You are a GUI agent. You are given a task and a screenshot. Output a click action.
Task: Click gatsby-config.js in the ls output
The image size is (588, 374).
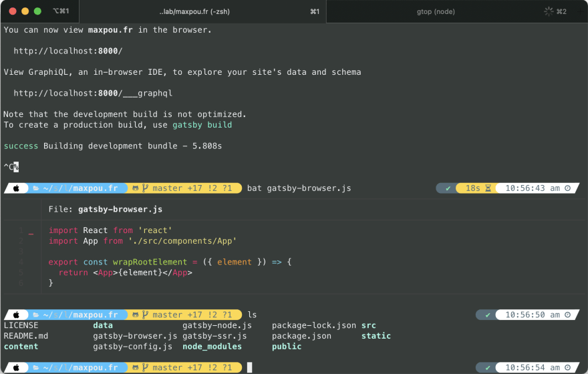point(133,346)
